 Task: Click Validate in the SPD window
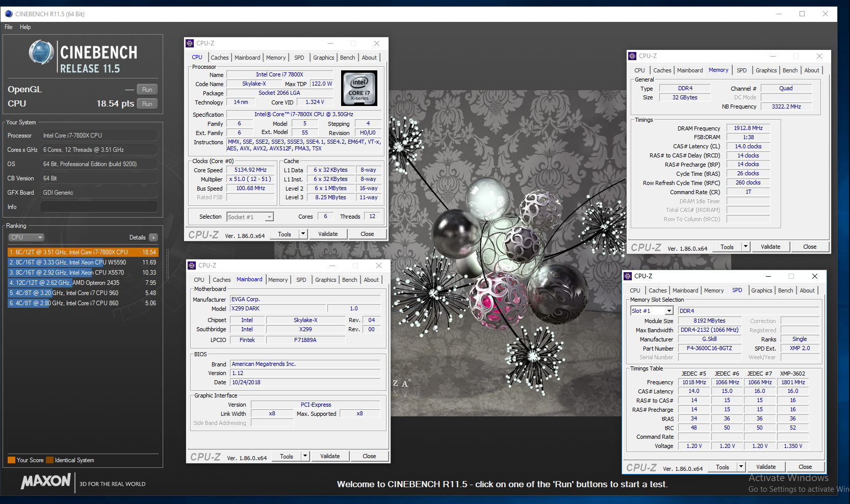766,467
